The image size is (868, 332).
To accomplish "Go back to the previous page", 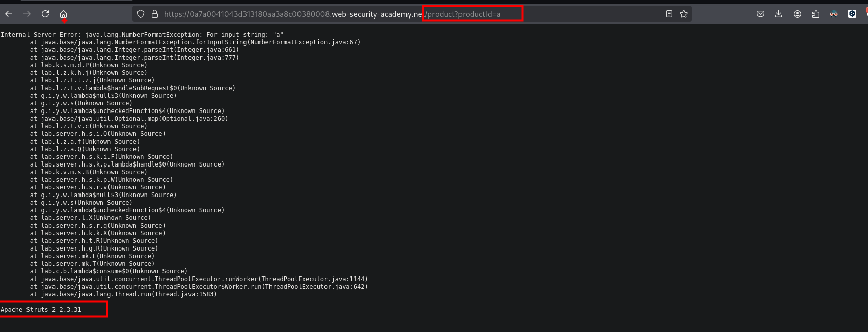I will click(9, 14).
